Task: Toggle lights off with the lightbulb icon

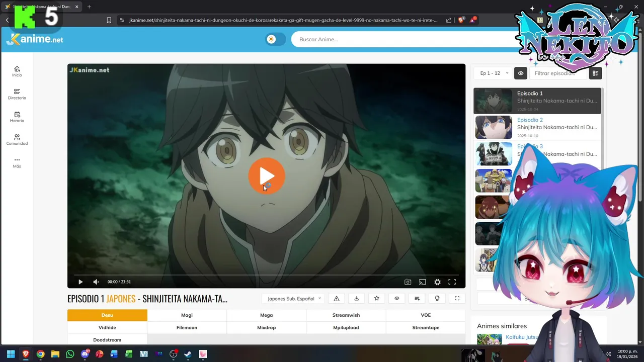Action: [x=437, y=299]
